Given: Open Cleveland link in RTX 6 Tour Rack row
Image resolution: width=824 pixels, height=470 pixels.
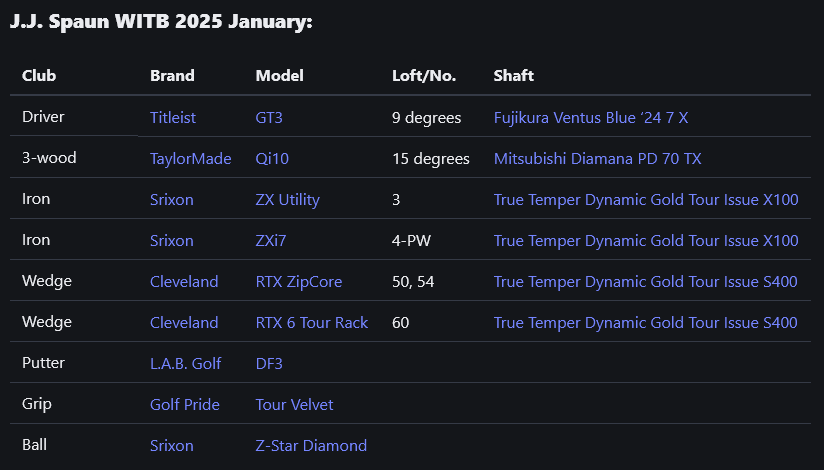Looking at the screenshot, I should [184, 322].
